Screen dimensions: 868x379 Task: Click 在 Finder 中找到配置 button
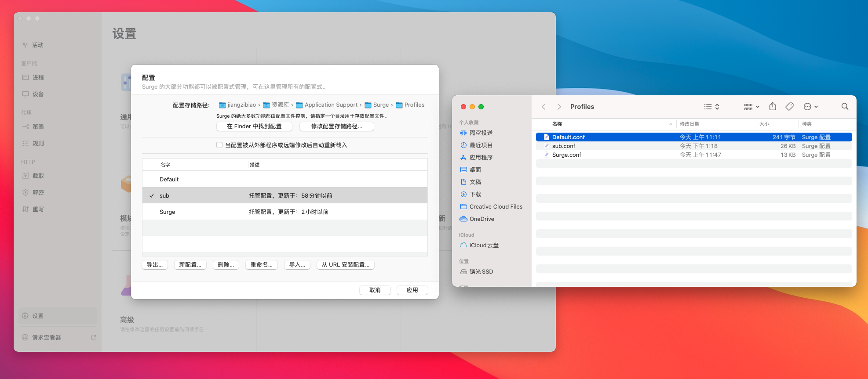click(254, 126)
